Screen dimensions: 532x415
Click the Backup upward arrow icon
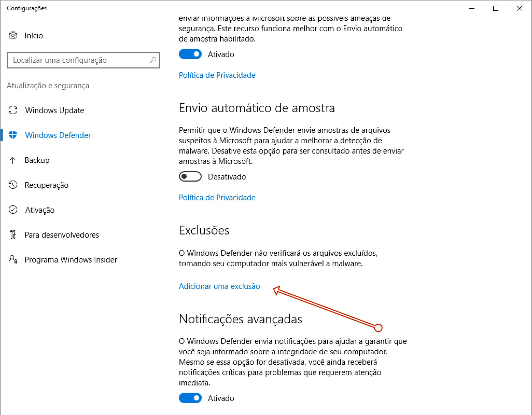click(x=13, y=160)
